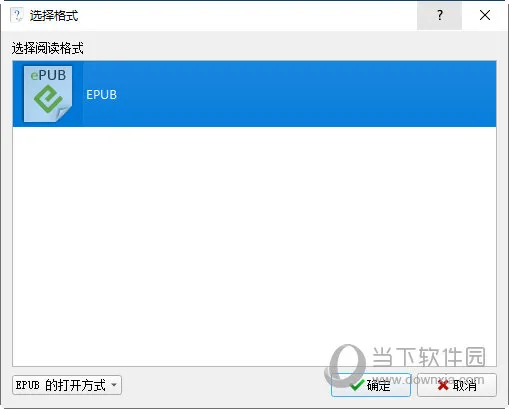Image resolution: width=509 pixels, height=409 pixels.
Task: Click the dialog title bar document icon
Action: coord(17,15)
